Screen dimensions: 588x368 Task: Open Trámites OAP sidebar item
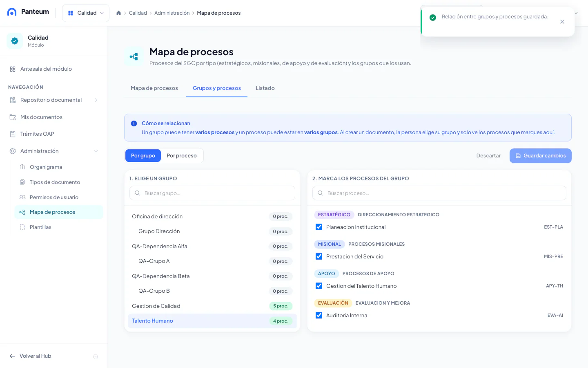tap(54, 134)
